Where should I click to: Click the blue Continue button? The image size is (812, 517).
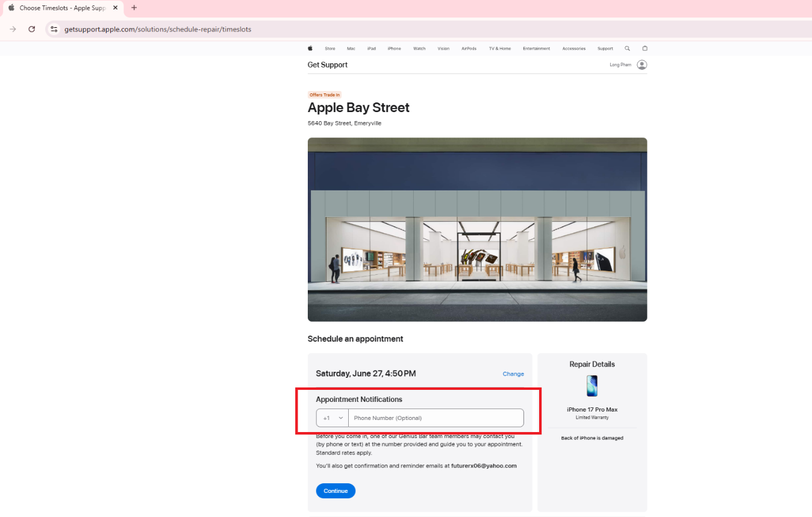coord(336,491)
